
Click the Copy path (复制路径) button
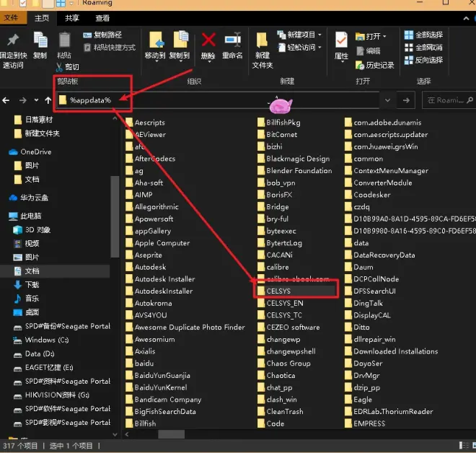(102, 35)
